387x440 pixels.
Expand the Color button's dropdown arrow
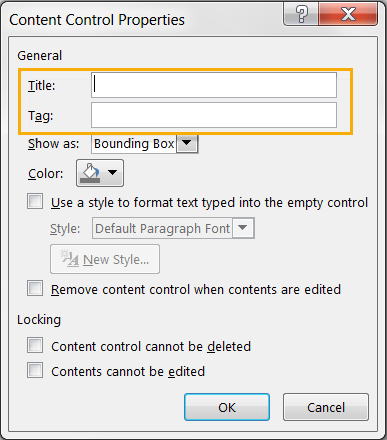tap(112, 173)
